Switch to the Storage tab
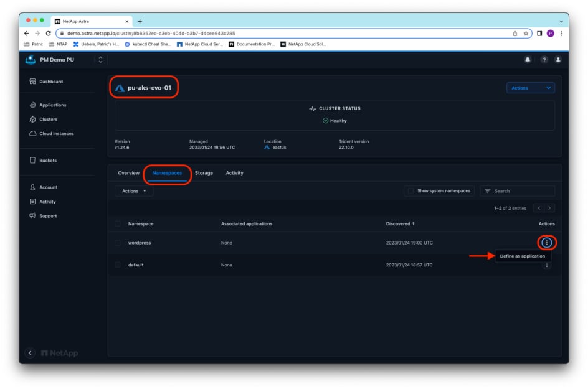The height and width of the screenshot is (389, 588). (204, 173)
